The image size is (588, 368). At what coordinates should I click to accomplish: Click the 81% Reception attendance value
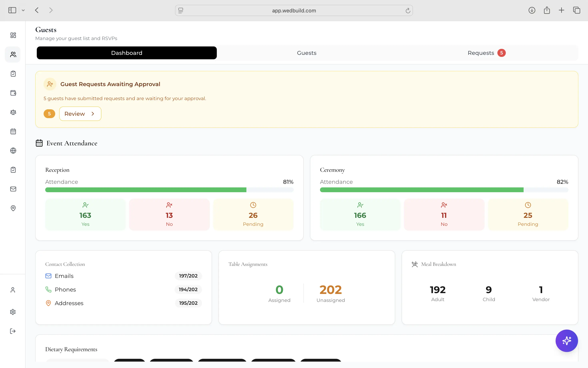point(288,182)
